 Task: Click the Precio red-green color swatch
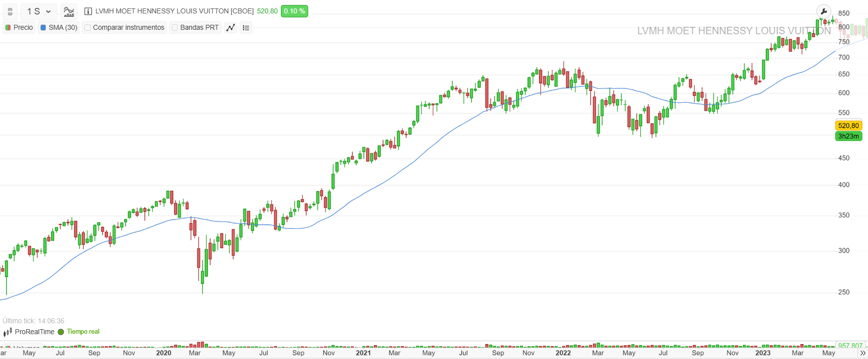8,27
